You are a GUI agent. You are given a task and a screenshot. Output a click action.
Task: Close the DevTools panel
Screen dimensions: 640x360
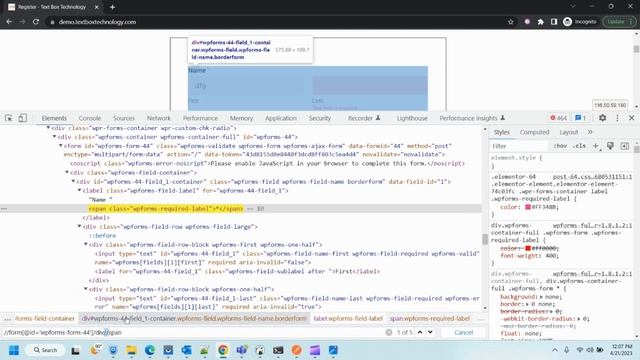coord(631,118)
